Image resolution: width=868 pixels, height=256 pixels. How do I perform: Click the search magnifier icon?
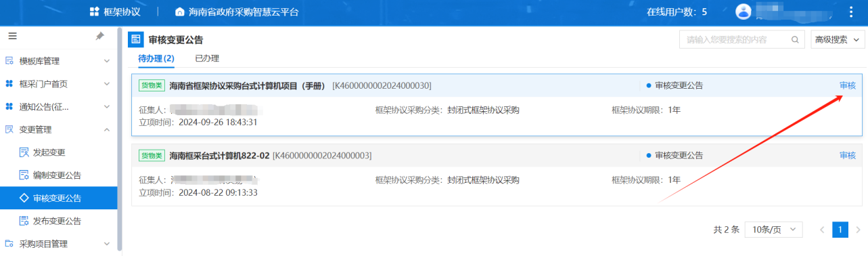pyautogui.click(x=795, y=39)
